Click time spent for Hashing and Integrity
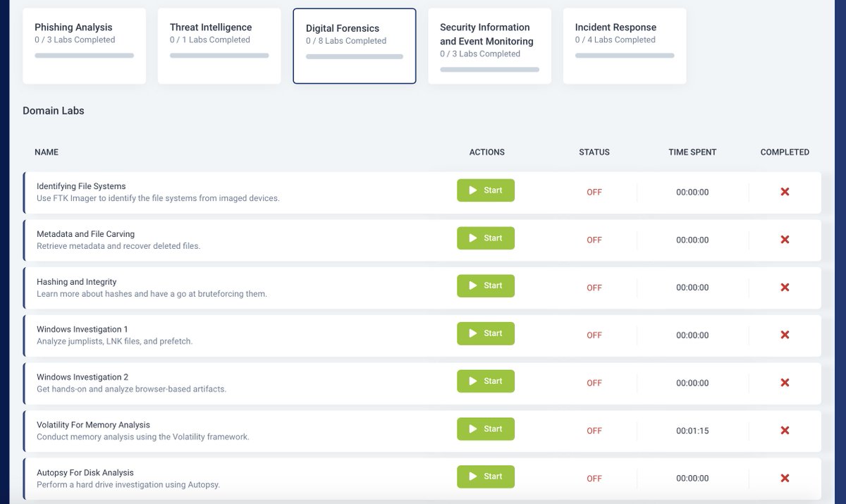 (692, 288)
